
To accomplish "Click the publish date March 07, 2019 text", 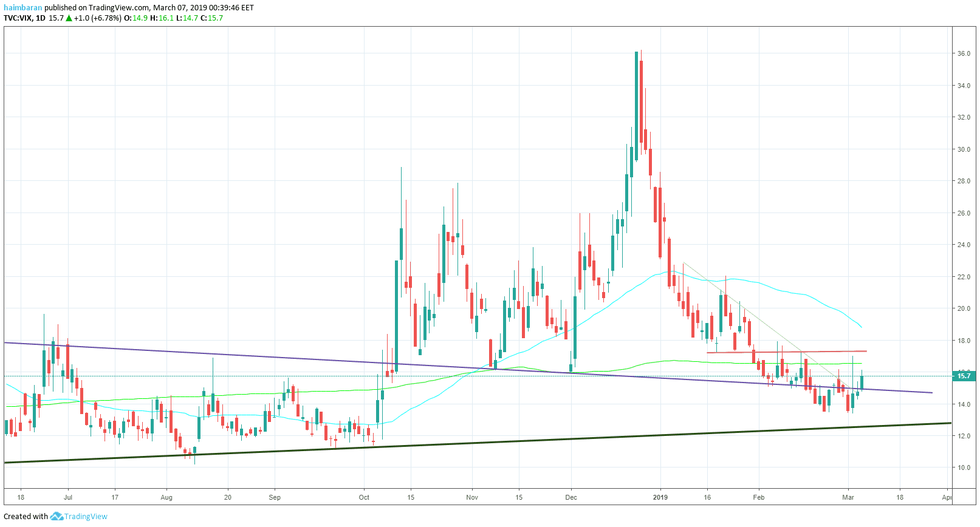I will 180,8.
